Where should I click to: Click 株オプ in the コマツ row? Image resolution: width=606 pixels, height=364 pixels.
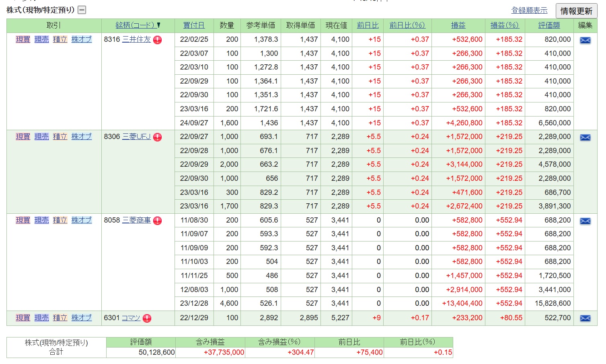[x=82, y=318]
